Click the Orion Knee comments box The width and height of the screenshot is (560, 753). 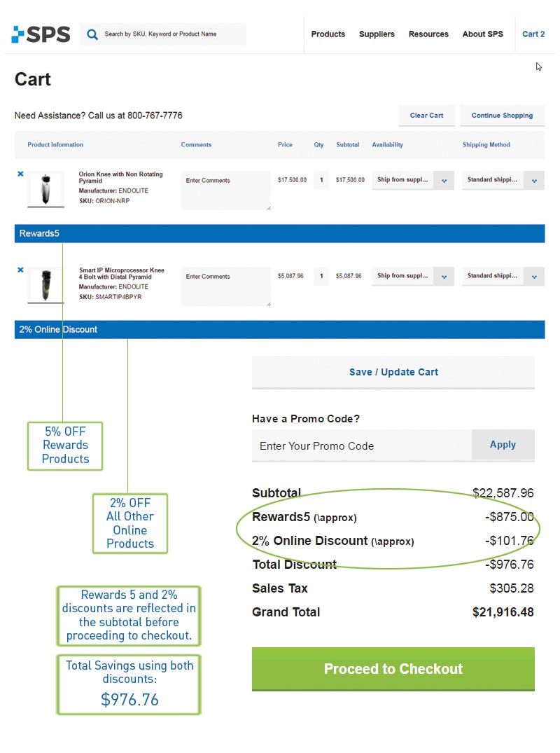[226, 190]
